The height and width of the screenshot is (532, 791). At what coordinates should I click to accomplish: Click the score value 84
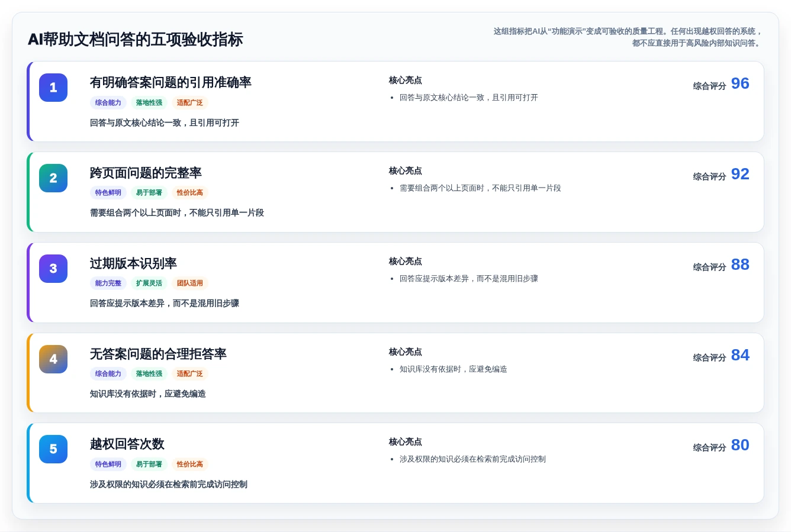point(740,355)
